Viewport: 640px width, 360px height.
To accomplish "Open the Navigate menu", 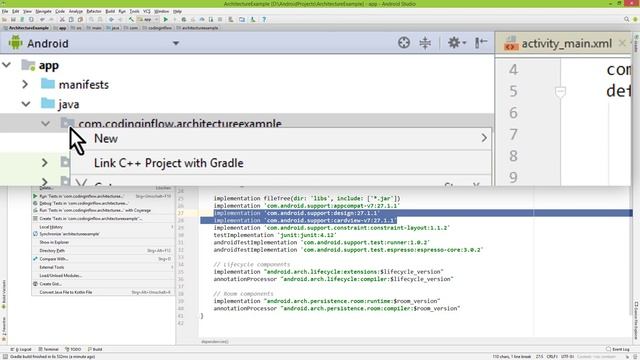I will click(43, 11).
